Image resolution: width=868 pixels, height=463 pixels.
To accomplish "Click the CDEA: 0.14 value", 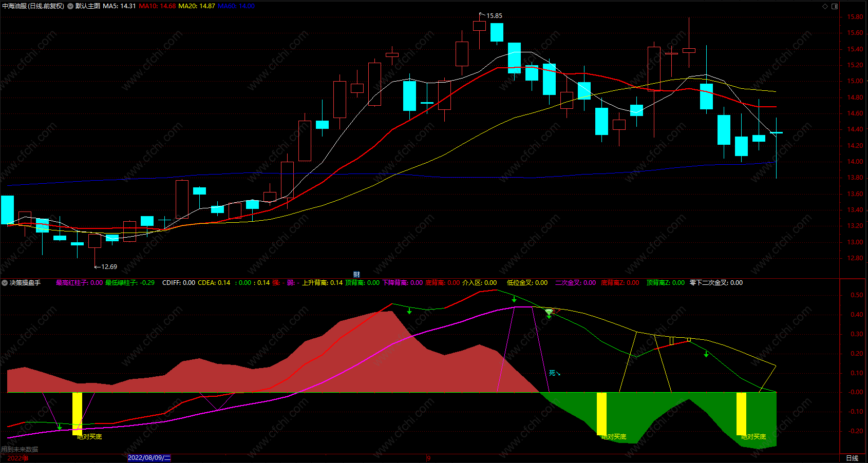I will pyautogui.click(x=214, y=283).
